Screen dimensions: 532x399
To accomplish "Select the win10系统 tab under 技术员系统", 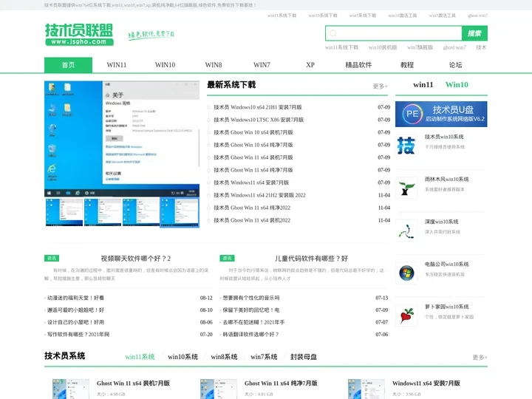I will tap(183, 357).
